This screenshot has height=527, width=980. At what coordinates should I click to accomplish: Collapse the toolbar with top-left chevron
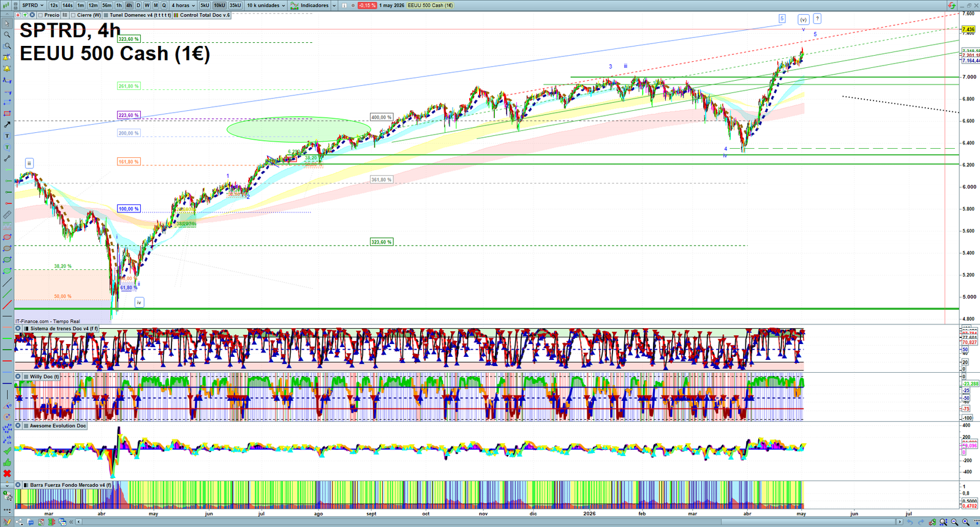(7, 14)
